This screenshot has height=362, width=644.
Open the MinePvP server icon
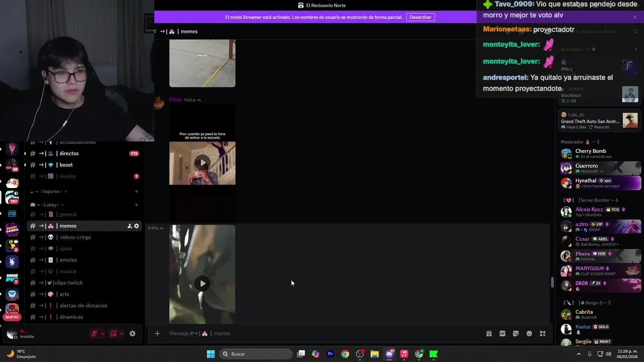(x=12, y=278)
